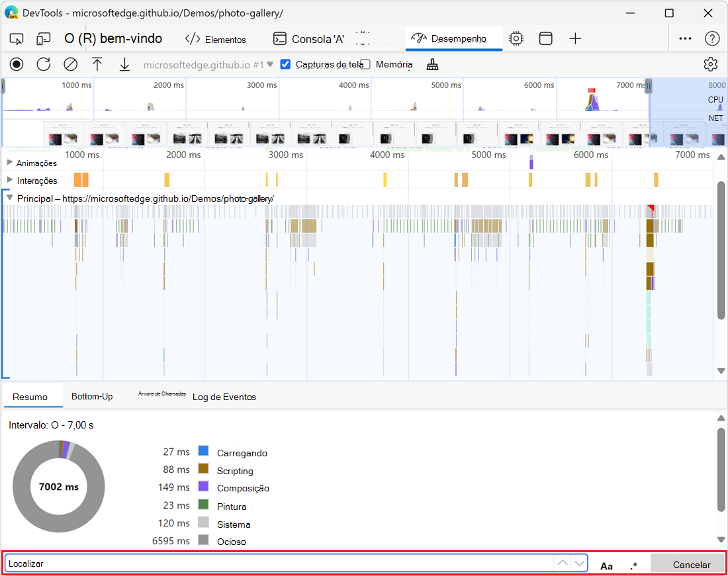Toggle the device emulation icon
Viewport: 728px width, 576px height.
[x=44, y=39]
